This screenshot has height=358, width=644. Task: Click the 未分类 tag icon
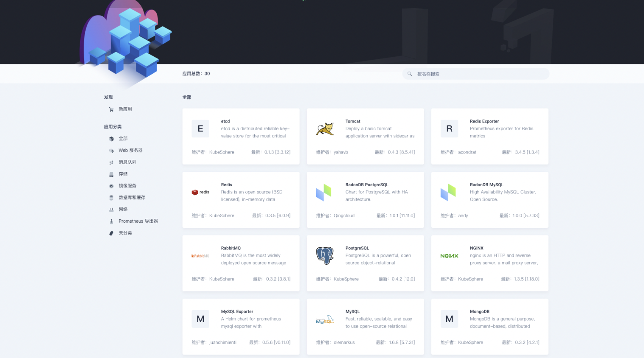111,233
